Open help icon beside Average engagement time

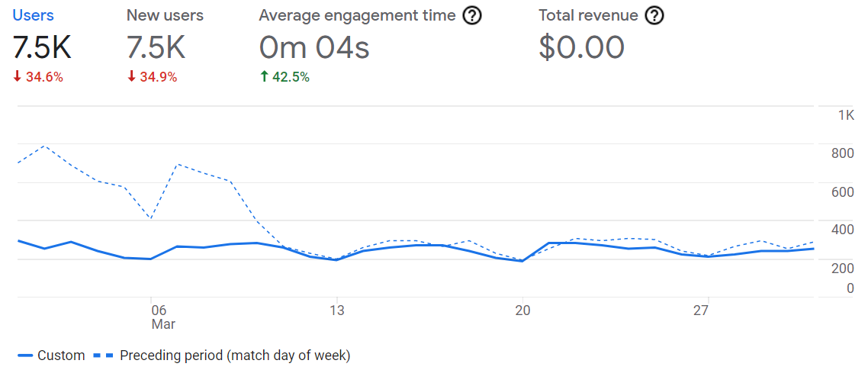click(472, 15)
